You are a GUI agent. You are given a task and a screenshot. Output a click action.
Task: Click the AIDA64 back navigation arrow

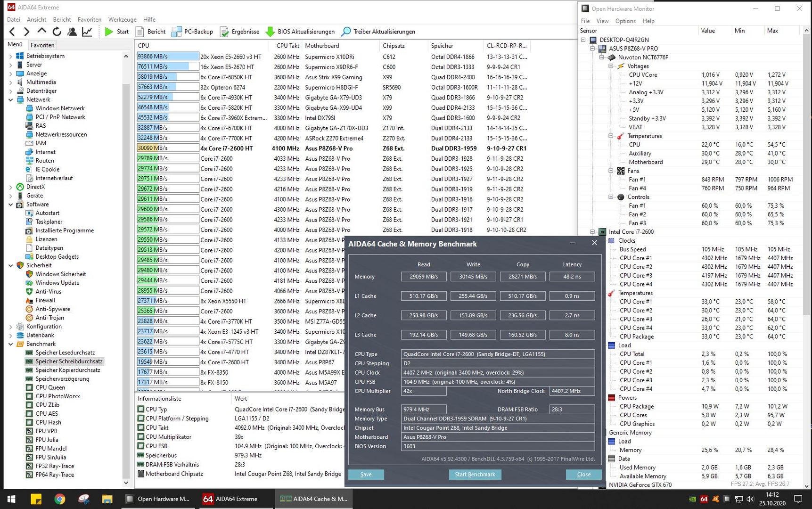(x=13, y=32)
